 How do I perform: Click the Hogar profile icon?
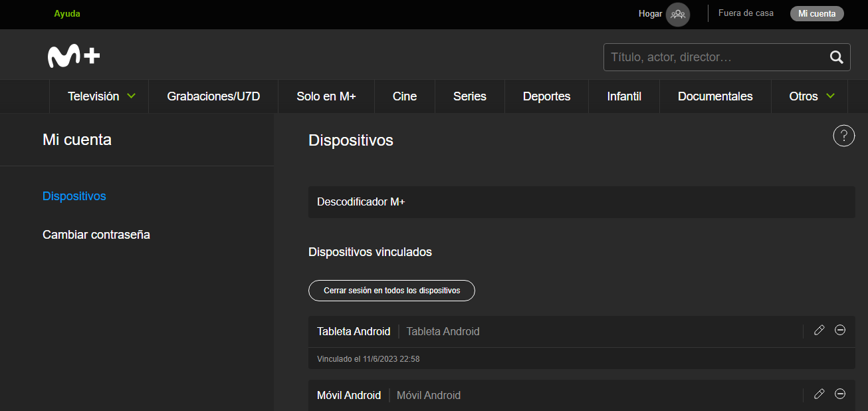[x=677, y=14]
